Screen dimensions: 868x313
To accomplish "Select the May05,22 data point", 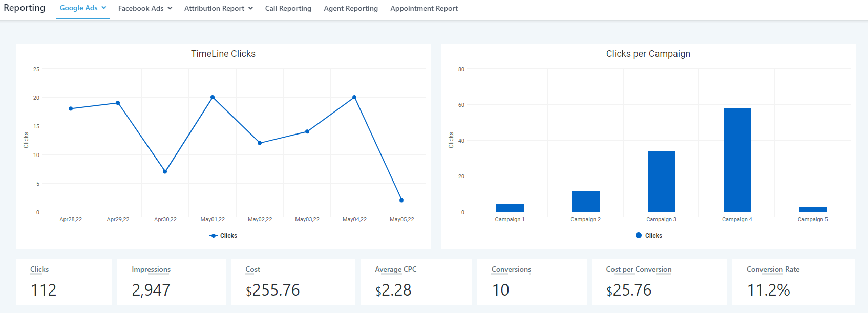I will click(401, 200).
